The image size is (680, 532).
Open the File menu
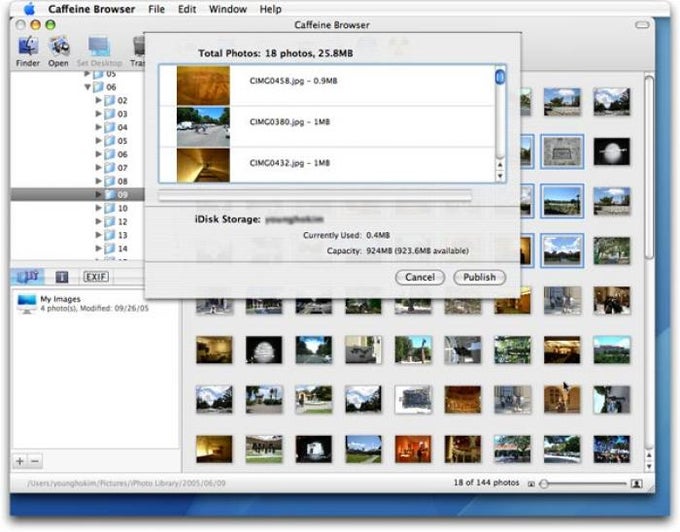tap(156, 9)
